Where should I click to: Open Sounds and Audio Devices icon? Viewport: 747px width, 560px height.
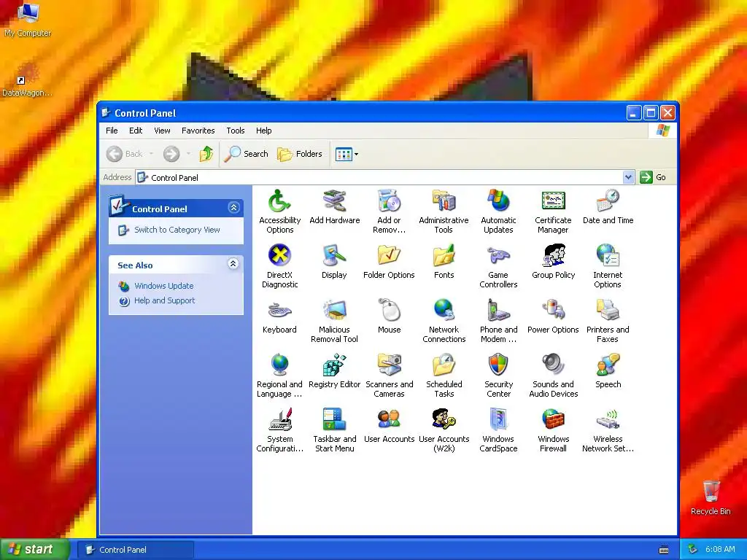[553, 365]
